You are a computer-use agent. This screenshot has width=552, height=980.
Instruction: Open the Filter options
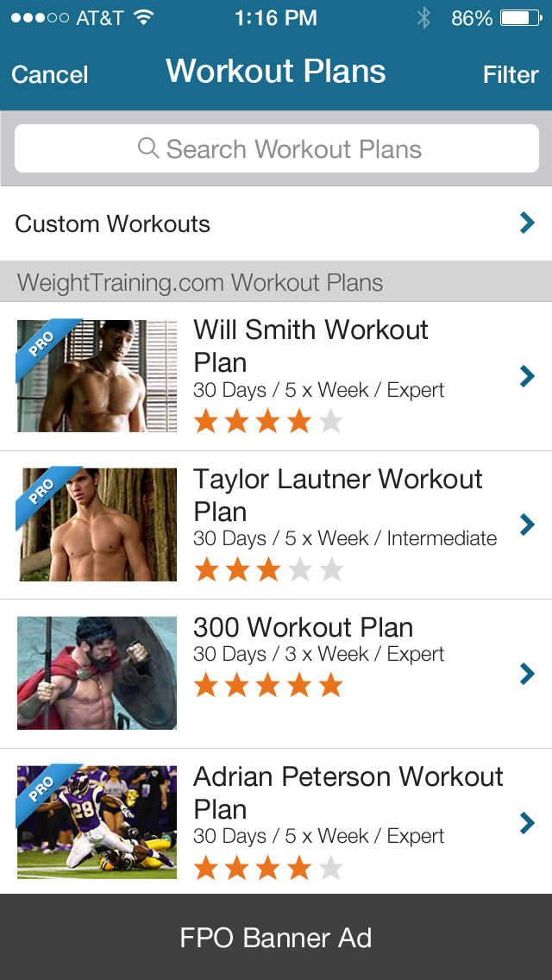(511, 75)
